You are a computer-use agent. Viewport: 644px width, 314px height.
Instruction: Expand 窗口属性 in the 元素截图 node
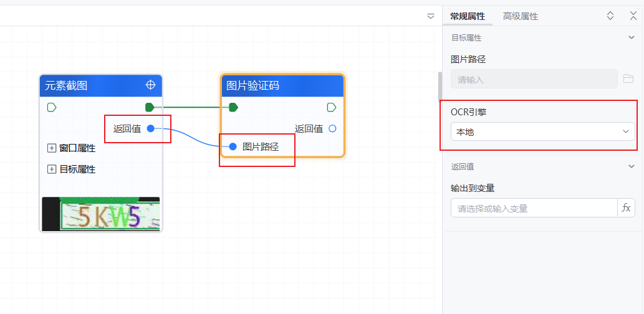(52, 148)
